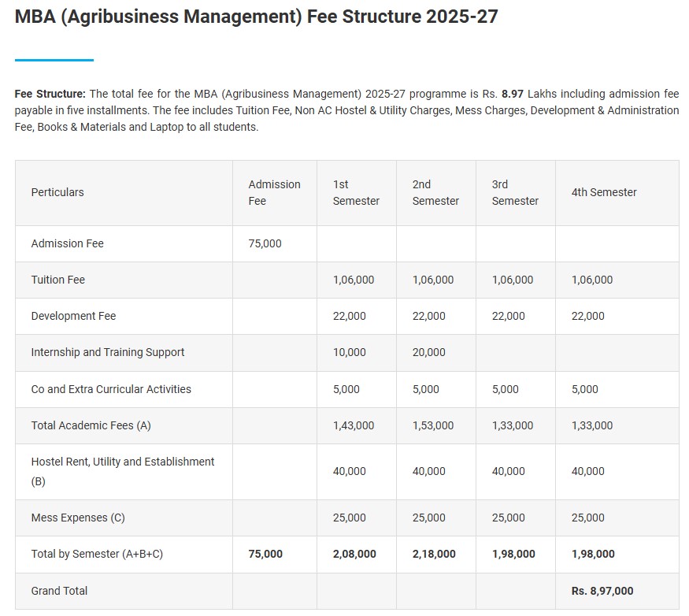Click the Grand Total row label
This screenshot has width=689, height=616.
point(59,591)
